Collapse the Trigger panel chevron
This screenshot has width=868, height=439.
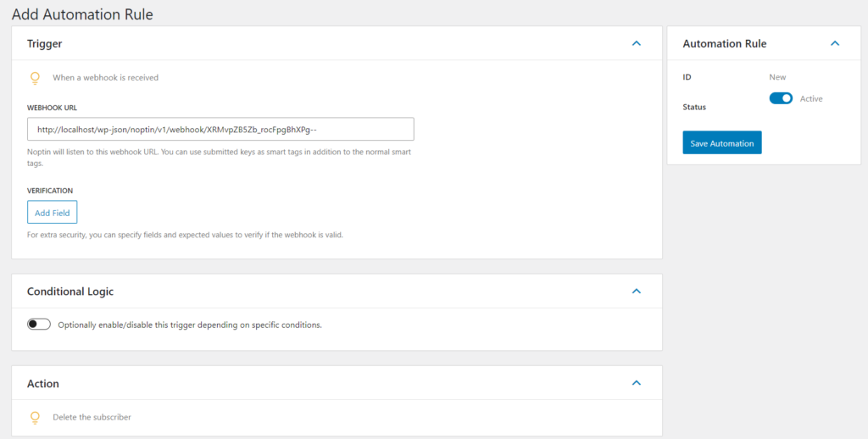636,43
